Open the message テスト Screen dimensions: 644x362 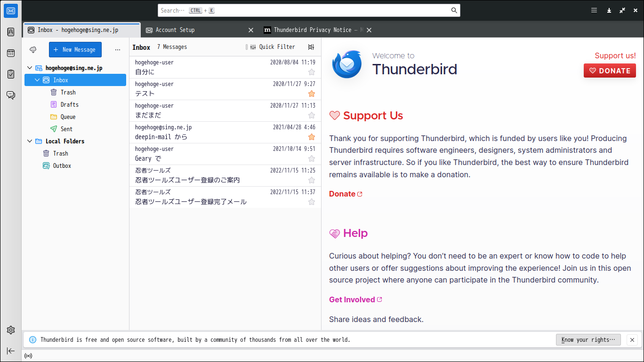coord(225,89)
